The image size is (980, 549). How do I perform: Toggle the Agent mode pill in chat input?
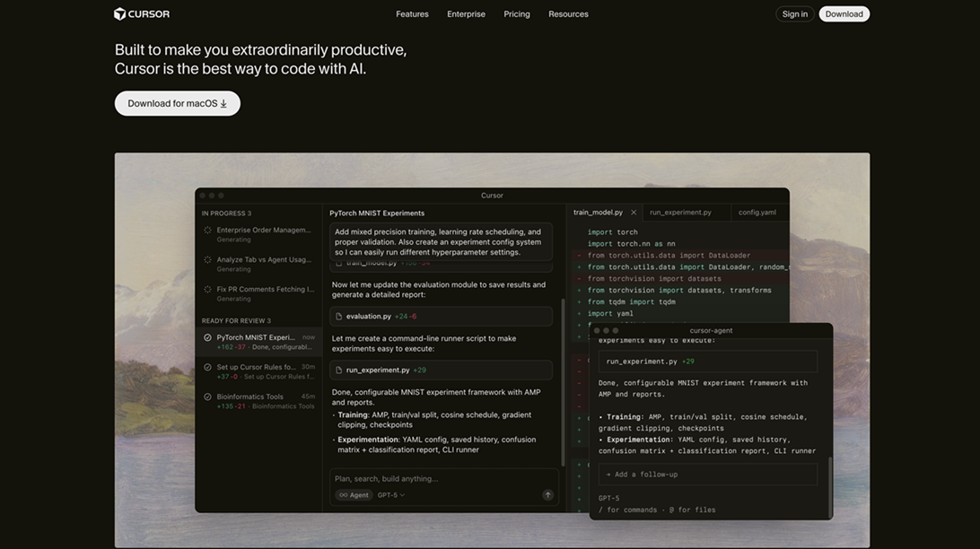[354, 495]
